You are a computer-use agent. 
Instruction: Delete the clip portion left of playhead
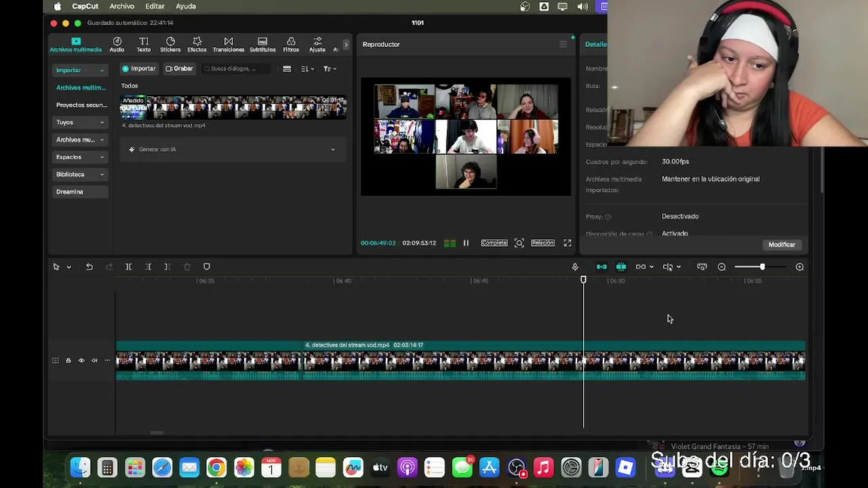click(148, 267)
